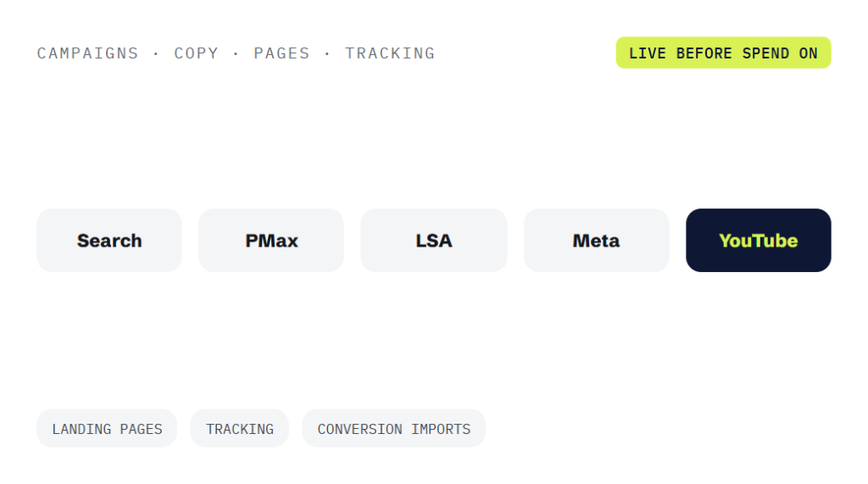Tap the Search pill button
The image size is (868, 484).
tap(109, 241)
